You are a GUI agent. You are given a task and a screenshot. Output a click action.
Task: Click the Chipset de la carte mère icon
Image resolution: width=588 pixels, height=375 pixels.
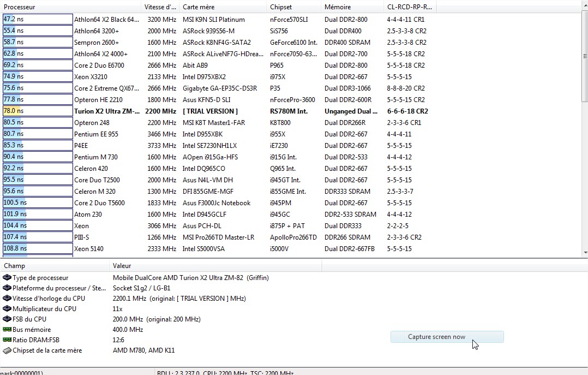[x=7, y=350]
